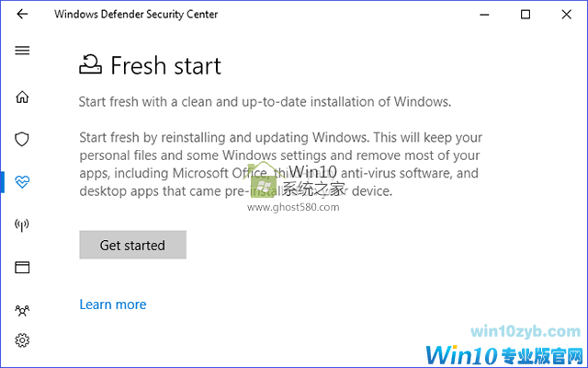588x368 pixels.
Task: Open App & browser control icon
Action: (22, 268)
